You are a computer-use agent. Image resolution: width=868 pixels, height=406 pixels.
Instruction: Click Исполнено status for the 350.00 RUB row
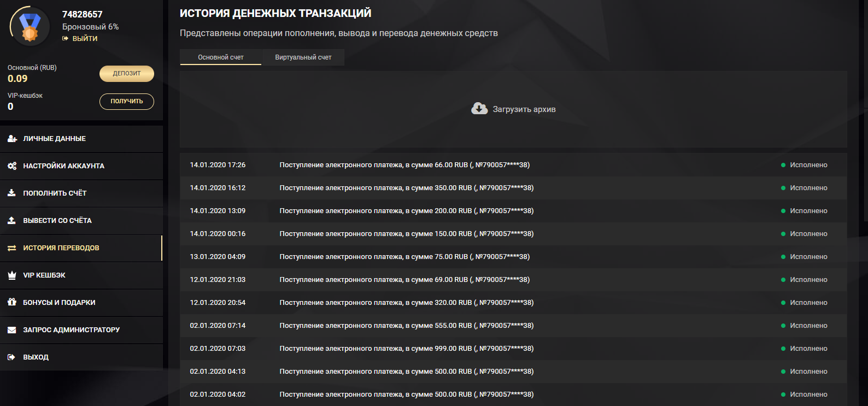pos(808,188)
